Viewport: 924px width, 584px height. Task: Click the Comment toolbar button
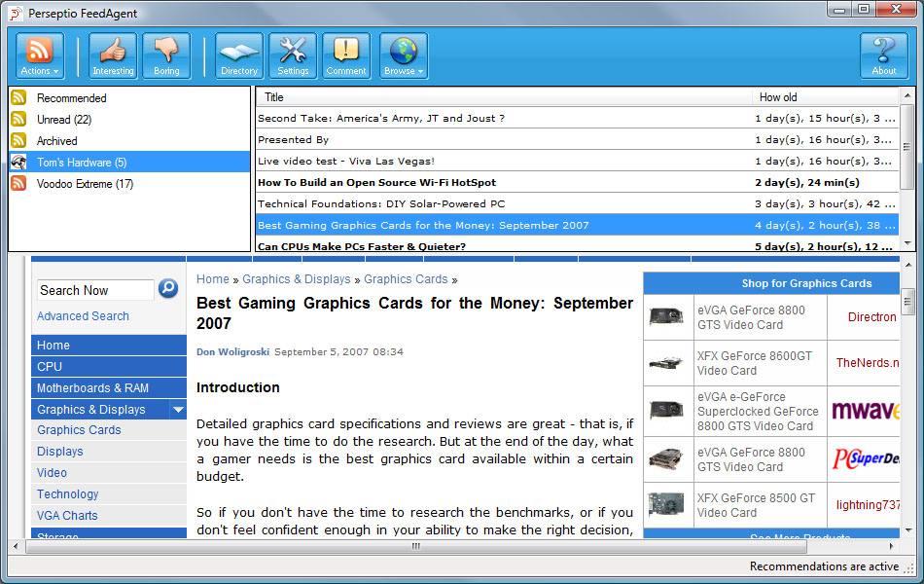click(x=346, y=56)
